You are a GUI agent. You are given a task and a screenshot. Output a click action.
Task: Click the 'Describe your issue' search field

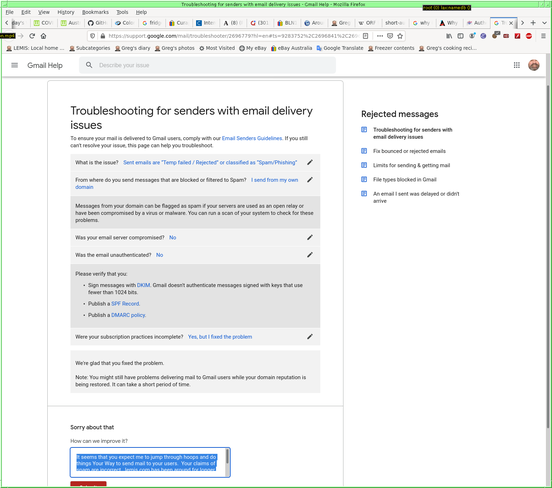pyautogui.click(x=207, y=65)
